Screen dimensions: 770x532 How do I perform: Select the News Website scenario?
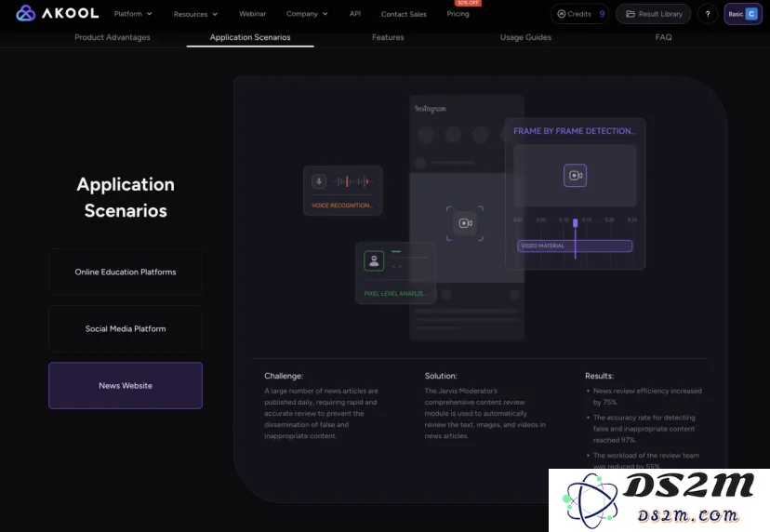tap(126, 386)
